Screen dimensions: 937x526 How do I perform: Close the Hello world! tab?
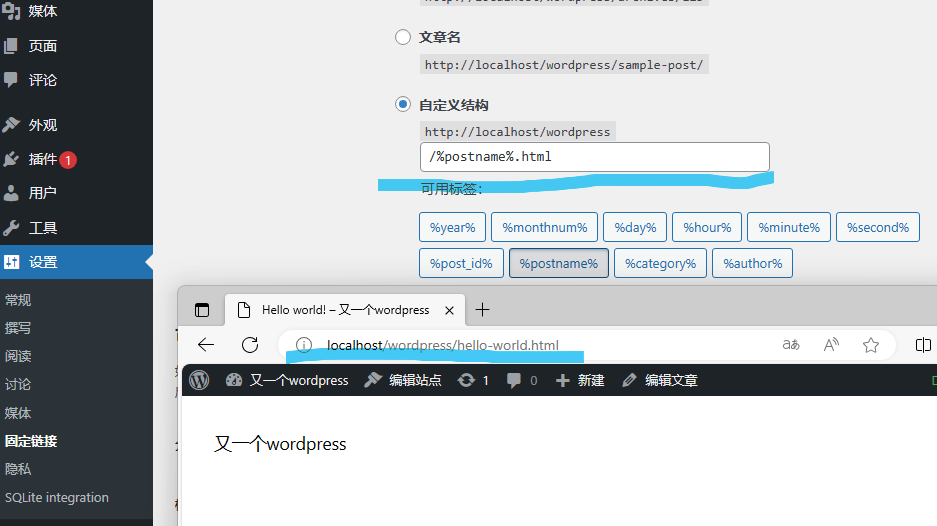point(449,310)
